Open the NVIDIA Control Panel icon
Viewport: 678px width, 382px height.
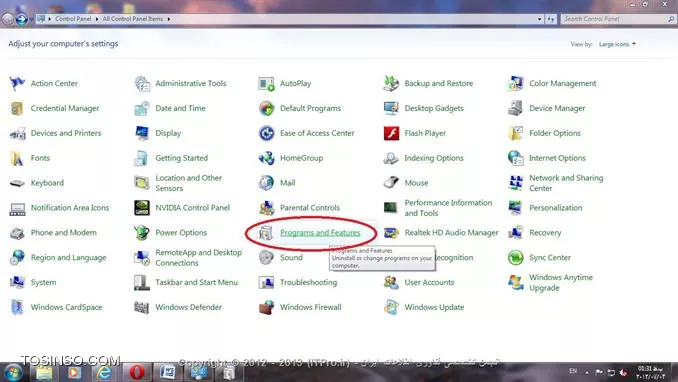coord(142,208)
